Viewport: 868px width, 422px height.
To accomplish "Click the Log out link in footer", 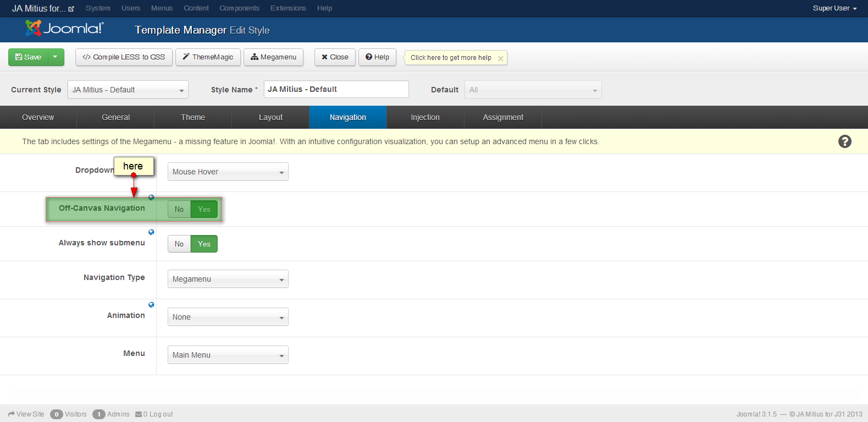I will click(161, 414).
